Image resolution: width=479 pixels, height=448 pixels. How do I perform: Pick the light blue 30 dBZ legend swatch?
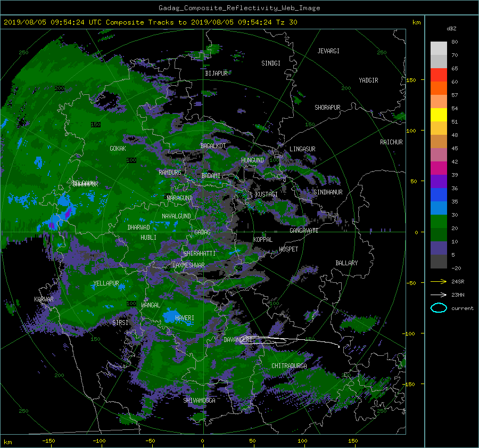[x=439, y=208]
